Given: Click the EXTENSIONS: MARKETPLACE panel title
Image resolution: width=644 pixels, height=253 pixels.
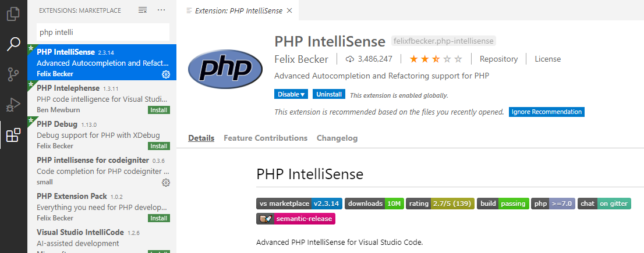Looking at the screenshot, I should [80, 10].
